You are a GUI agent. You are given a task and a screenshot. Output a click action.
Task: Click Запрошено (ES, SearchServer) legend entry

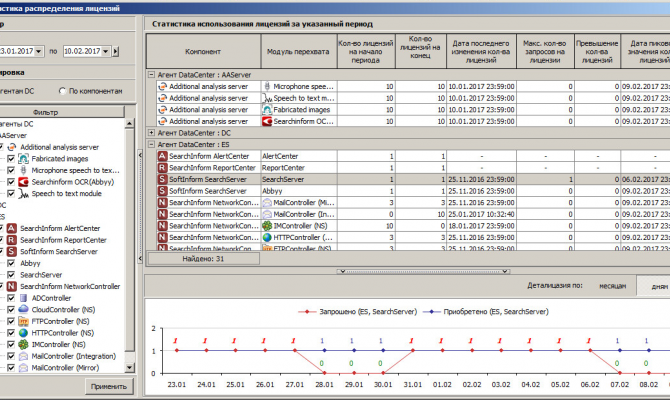(357, 312)
